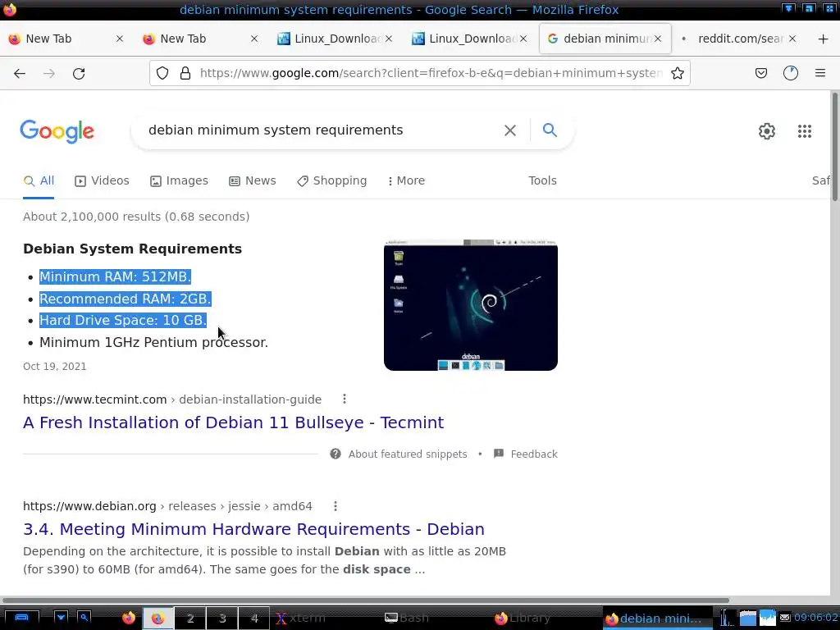840x630 pixels.
Task: Close the debian minimum search tab
Action: [x=658, y=39]
